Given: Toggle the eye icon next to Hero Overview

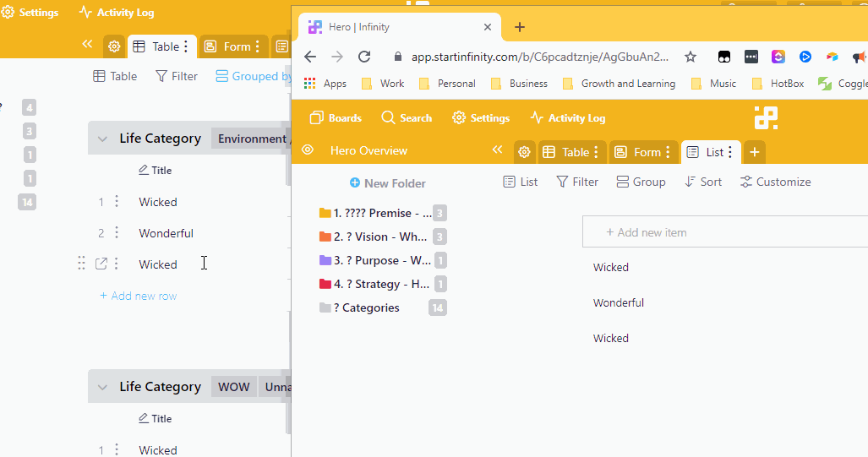Looking at the screenshot, I should pyautogui.click(x=308, y=150).
